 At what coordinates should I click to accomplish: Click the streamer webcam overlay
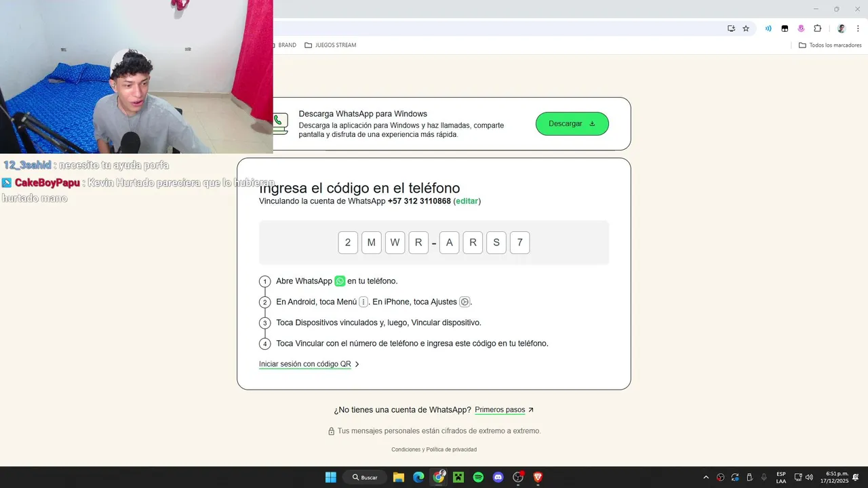pyautogui.click(x=136, y=77)
